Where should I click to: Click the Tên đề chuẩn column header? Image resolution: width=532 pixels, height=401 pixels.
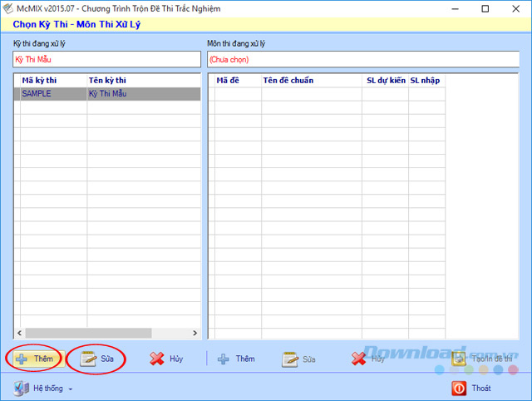[310, 80]
